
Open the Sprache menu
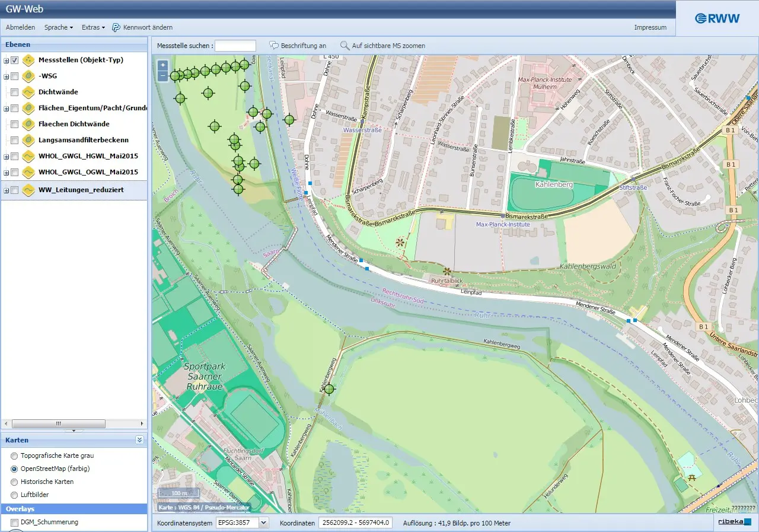[x=59, y=27]
